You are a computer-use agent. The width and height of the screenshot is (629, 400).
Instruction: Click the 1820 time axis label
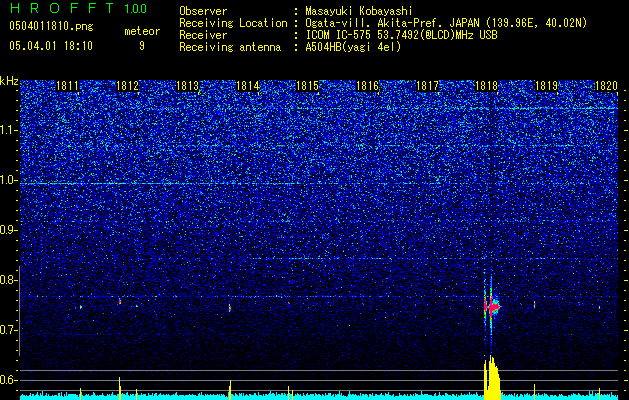[606, 86]
